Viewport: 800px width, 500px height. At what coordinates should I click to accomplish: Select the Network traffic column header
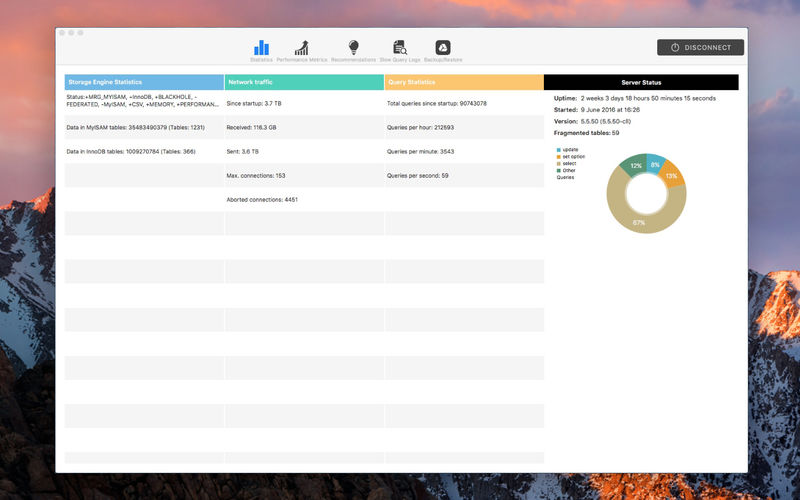click(304, 82)
